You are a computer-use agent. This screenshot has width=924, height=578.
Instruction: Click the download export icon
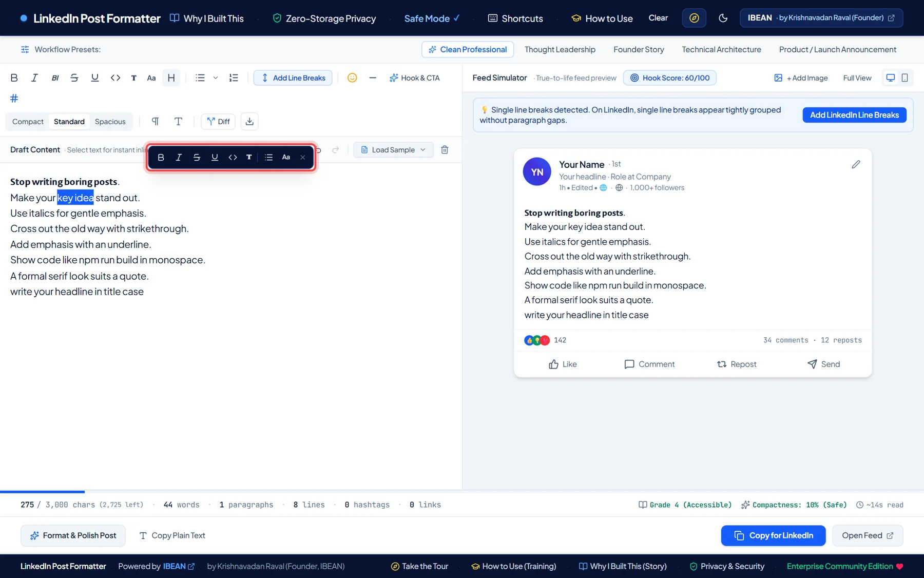(x=249, y=122)
